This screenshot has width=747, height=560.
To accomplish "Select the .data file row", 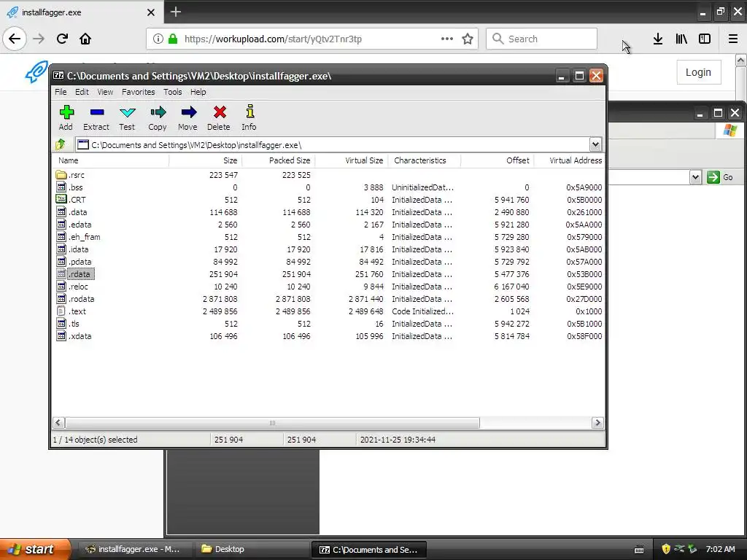I will [329, 212].
